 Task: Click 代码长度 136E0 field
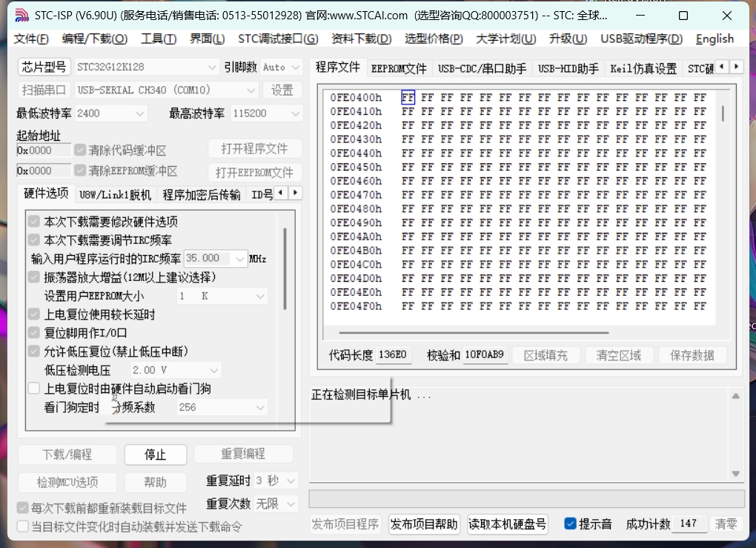click(394, 355)
